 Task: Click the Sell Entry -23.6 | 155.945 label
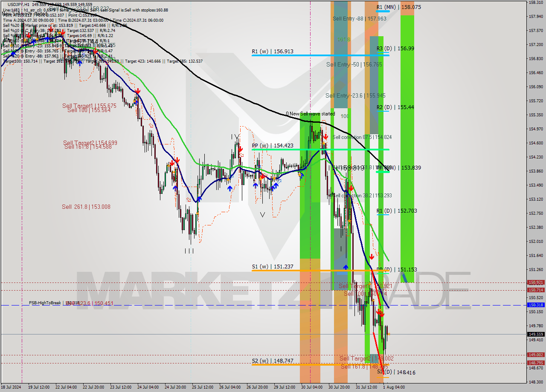(x=356, y=95)
